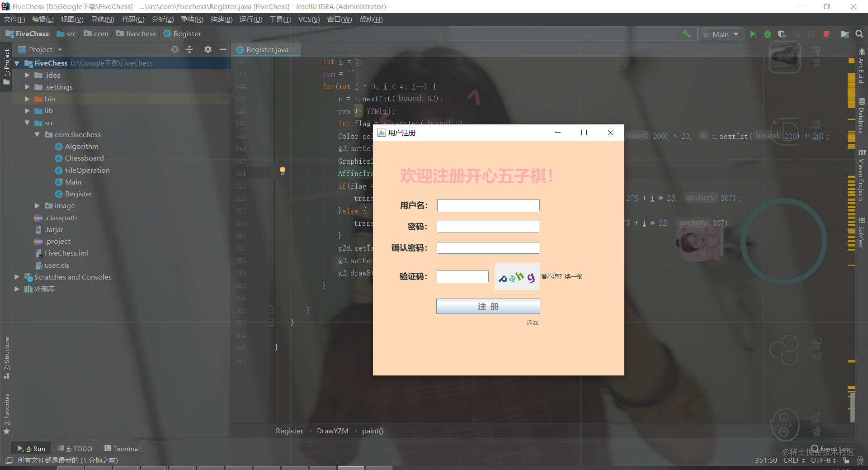
Task: Click the captcha image
Action: pyautogui.click(x=517, y=276)
